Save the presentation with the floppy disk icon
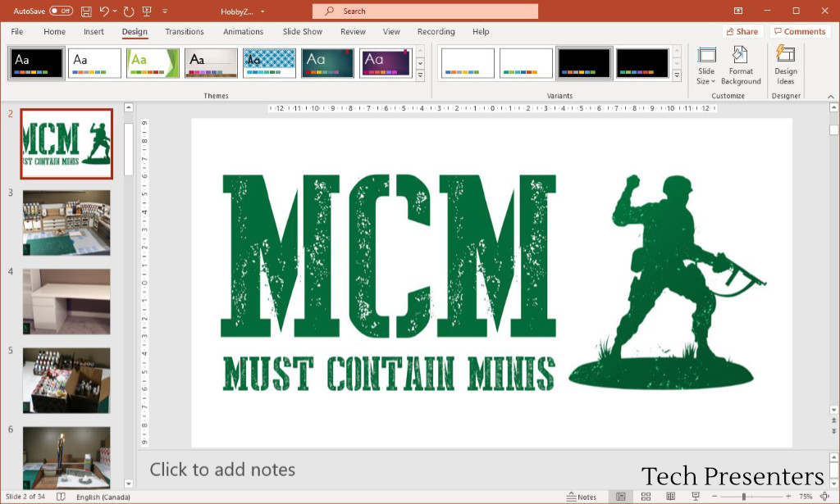The width and height of the screenshot is (840, 504). [85, 11]
